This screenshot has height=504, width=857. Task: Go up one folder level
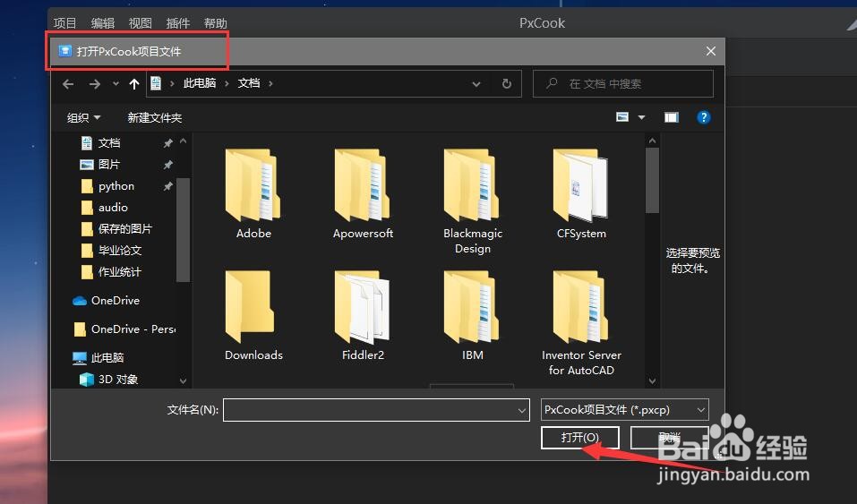[x=134, y=83]
